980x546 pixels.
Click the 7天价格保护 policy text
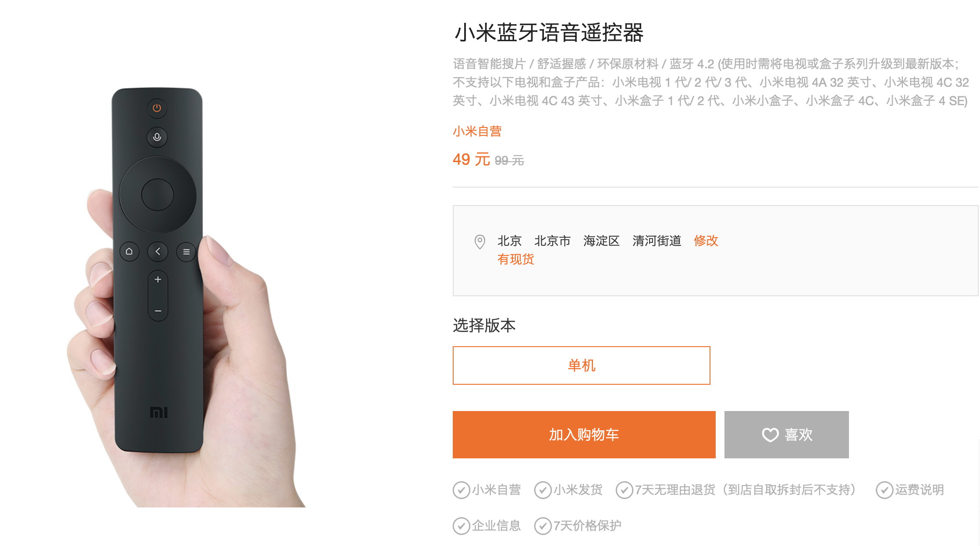(x=587, y=525)
